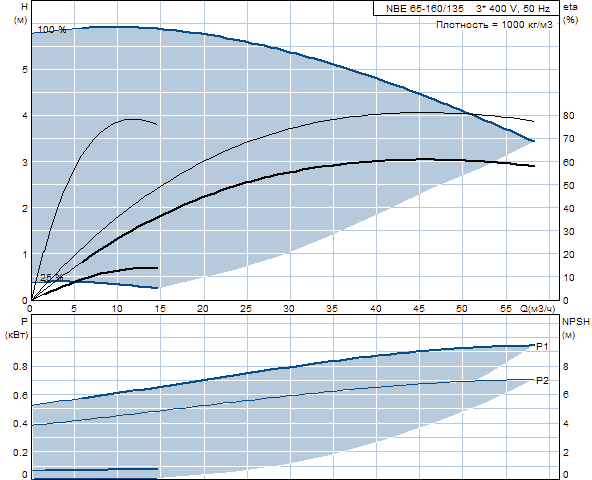Click the end point of the 100% head curve
The width and height of the screenshot is (592, 480).
click(x=533, y=141)
